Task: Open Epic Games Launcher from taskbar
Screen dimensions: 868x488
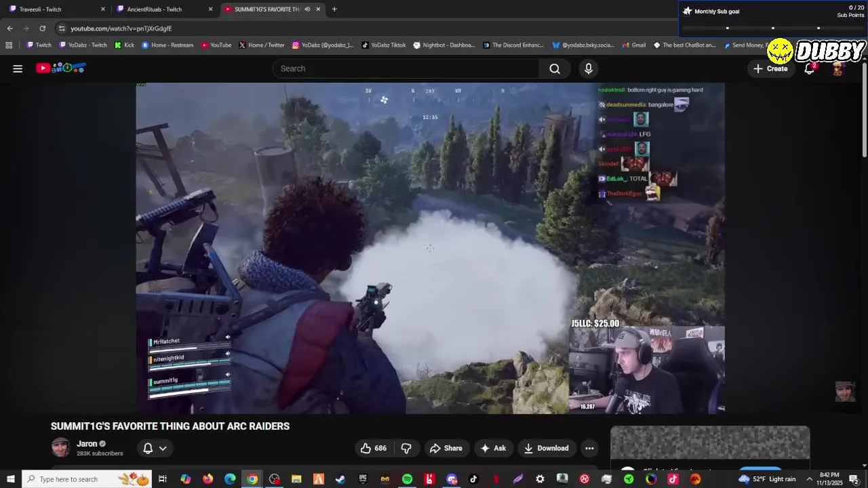Action: pos(363,479)
